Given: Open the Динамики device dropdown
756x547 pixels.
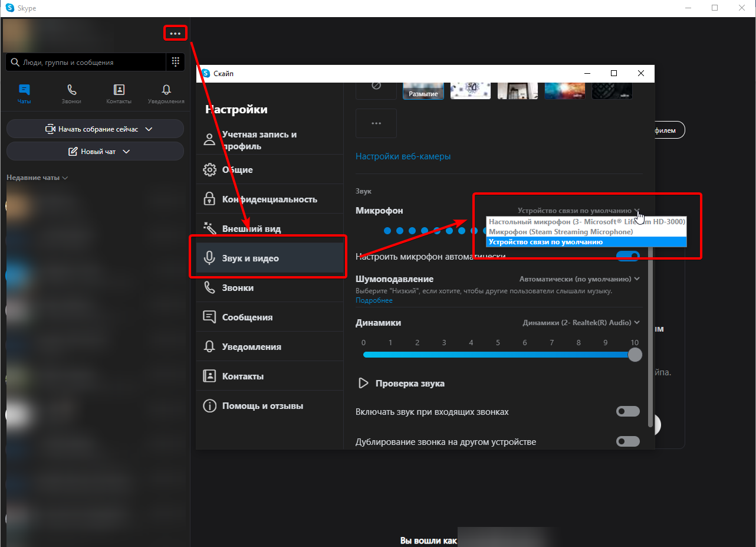Looking at the screenshot, I should pos(581,323).
